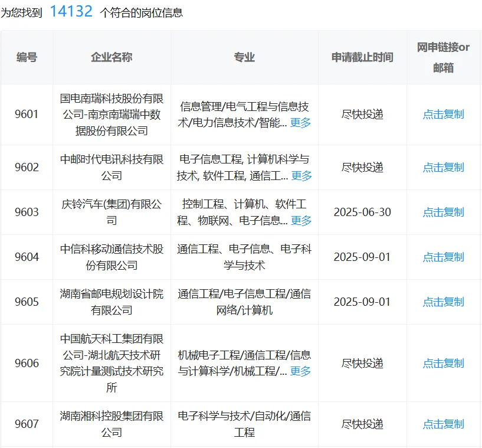Click number cell 9607
This screenshot has width=482, height=448.
tap(27, 424)
